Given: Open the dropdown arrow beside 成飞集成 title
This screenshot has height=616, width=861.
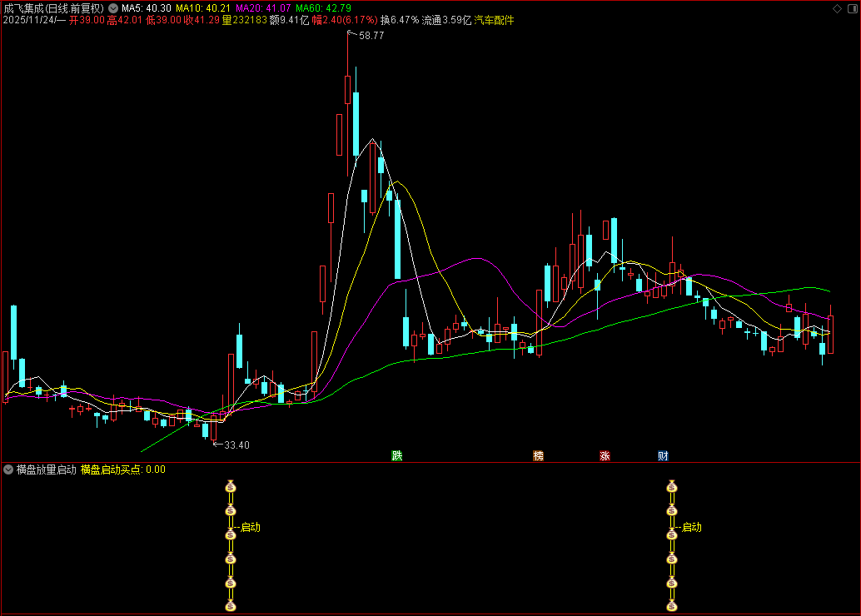Looking at the screenshot, I should [113, 8].
